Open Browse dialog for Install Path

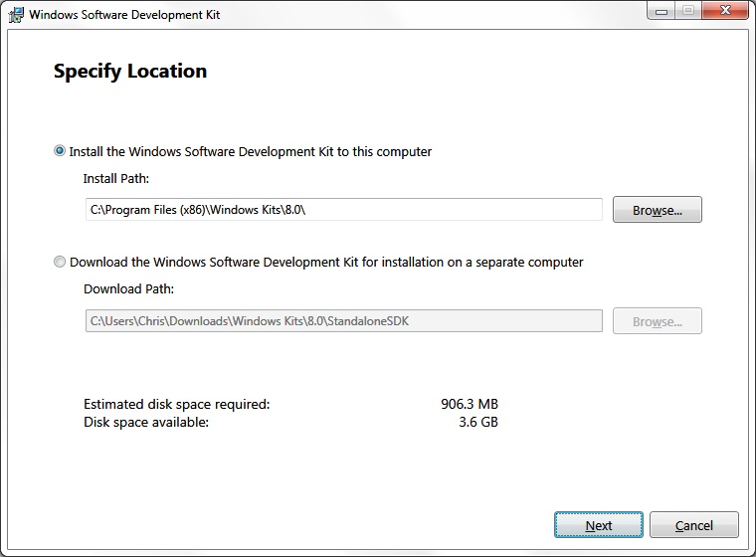pos(658,209)
